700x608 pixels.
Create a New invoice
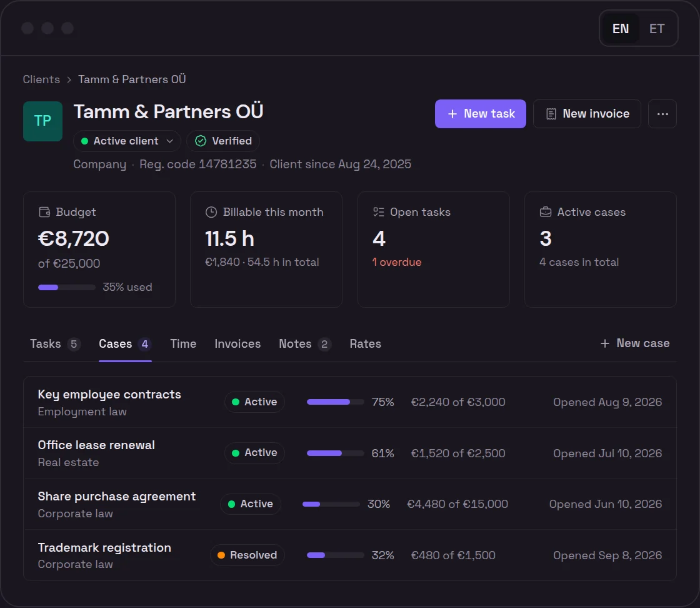tap(587, 114)
